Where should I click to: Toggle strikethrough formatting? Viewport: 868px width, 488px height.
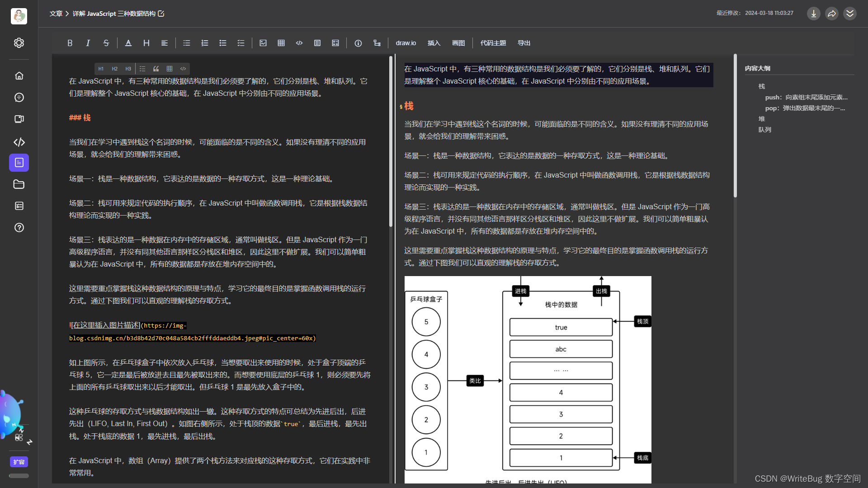click(x=106, y=43)
